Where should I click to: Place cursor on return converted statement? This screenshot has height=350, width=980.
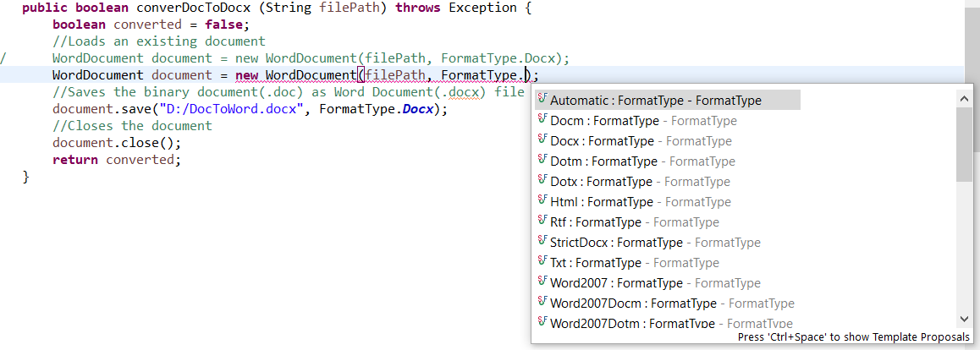117,160
